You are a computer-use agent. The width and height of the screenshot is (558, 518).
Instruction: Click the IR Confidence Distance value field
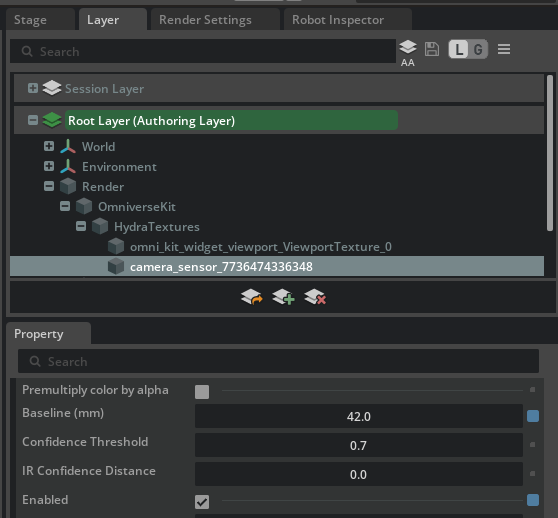click(359, 474)
